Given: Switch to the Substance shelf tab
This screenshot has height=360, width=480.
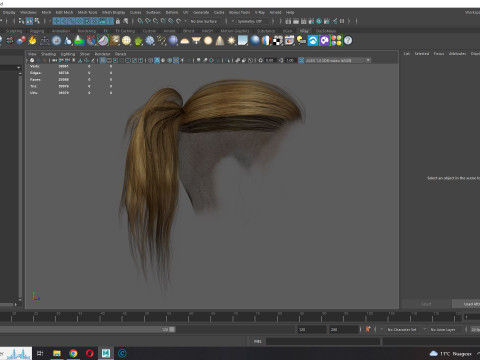Looking at the screenshot, I should point(266,31).
